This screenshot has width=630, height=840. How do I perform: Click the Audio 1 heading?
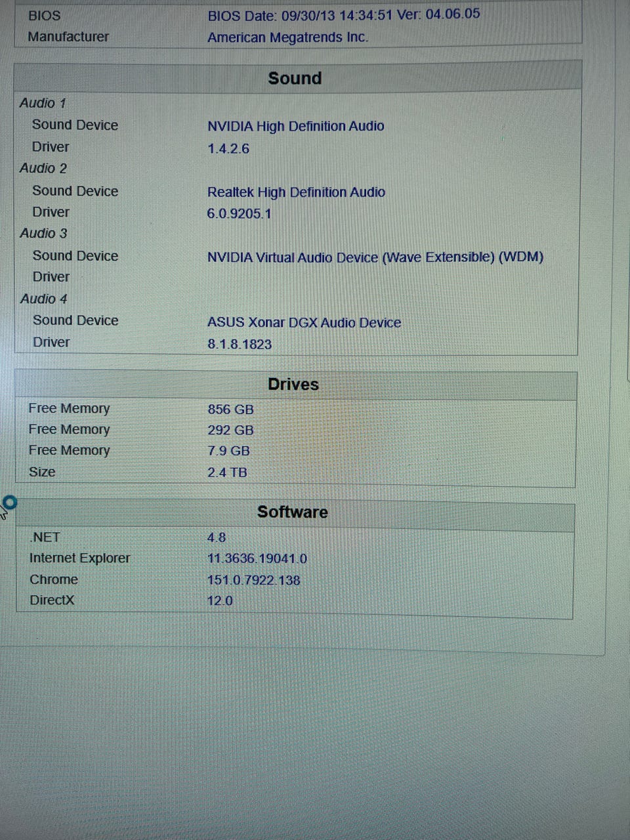(43, 103)
